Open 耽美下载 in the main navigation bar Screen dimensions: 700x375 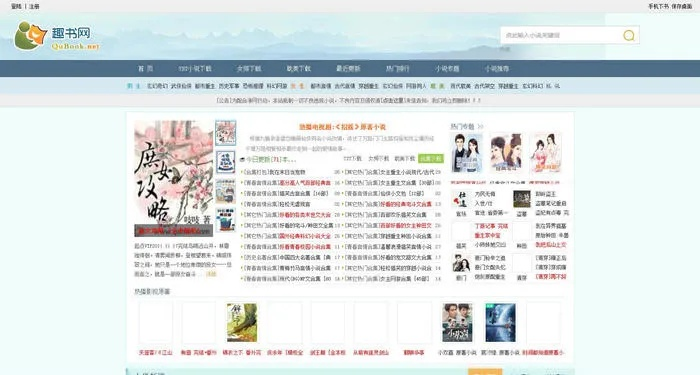tap(299, 68)
